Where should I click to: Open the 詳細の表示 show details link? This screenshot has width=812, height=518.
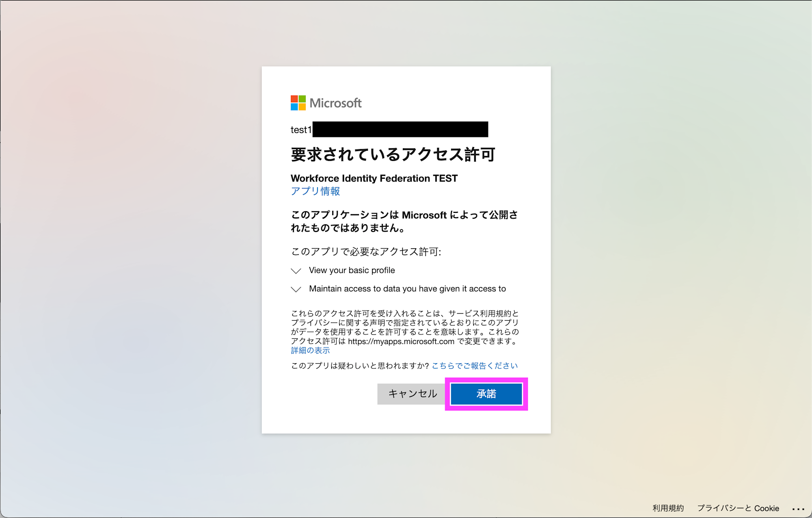(x=310, y=350)
